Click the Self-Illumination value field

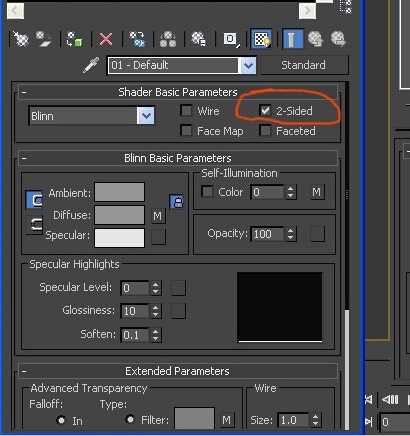coord(268,192)
